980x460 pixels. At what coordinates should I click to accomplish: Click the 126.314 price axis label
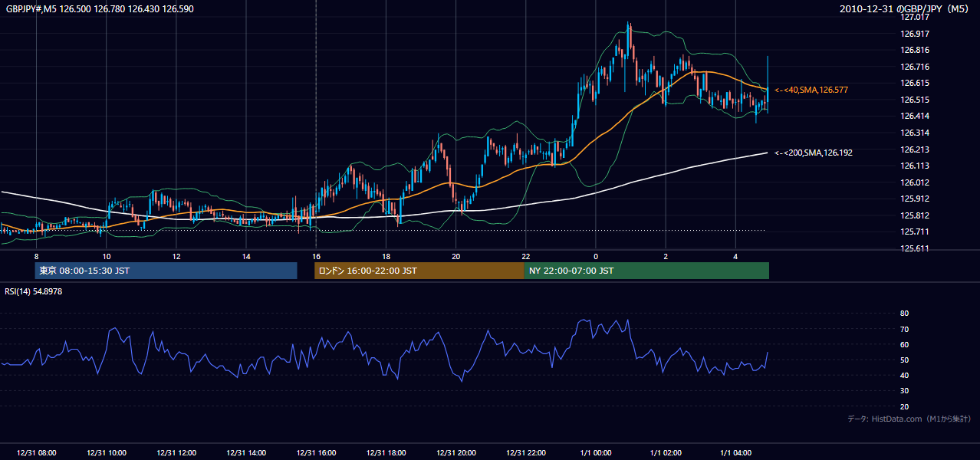pos(915,133)
